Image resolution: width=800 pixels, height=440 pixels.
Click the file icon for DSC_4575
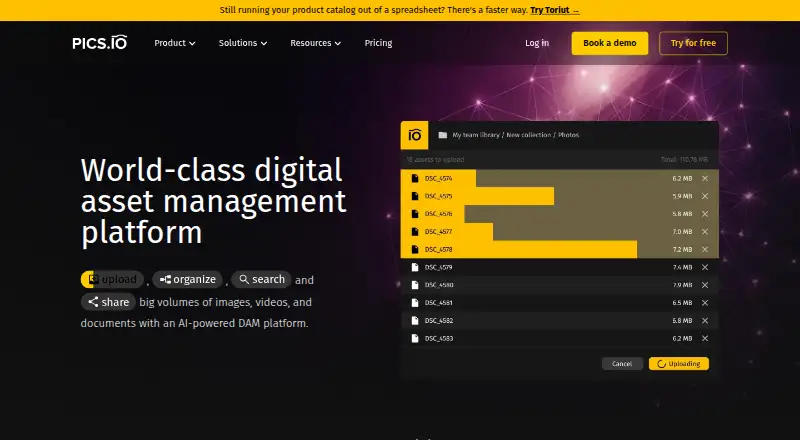(x=415, y=196)
